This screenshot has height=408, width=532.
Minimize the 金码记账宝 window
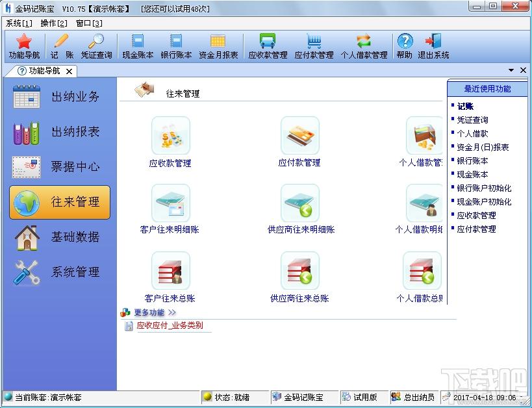pyautogui.click(x=477, y=6)
